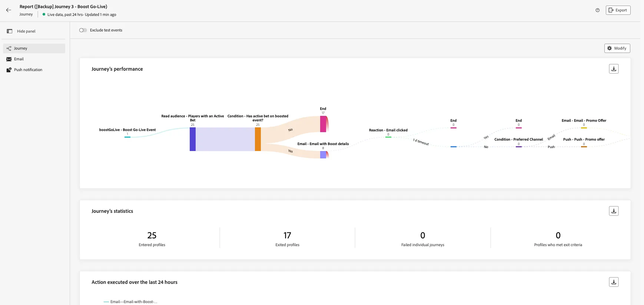This screenshot has height=305, width=644.
Task: Download Journey's performance chart
Action: pos(614,69)
